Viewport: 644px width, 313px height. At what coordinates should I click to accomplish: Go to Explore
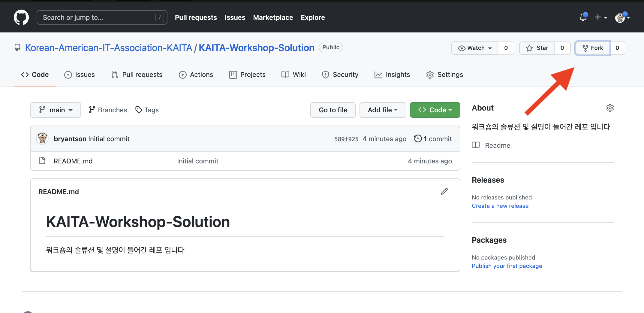(x=313, y=17)
